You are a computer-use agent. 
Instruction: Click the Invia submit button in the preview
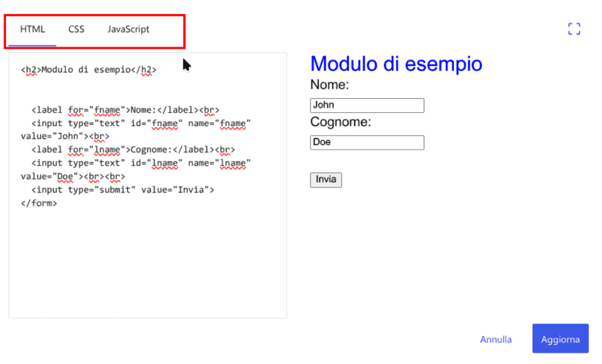(x=326, y=180)
